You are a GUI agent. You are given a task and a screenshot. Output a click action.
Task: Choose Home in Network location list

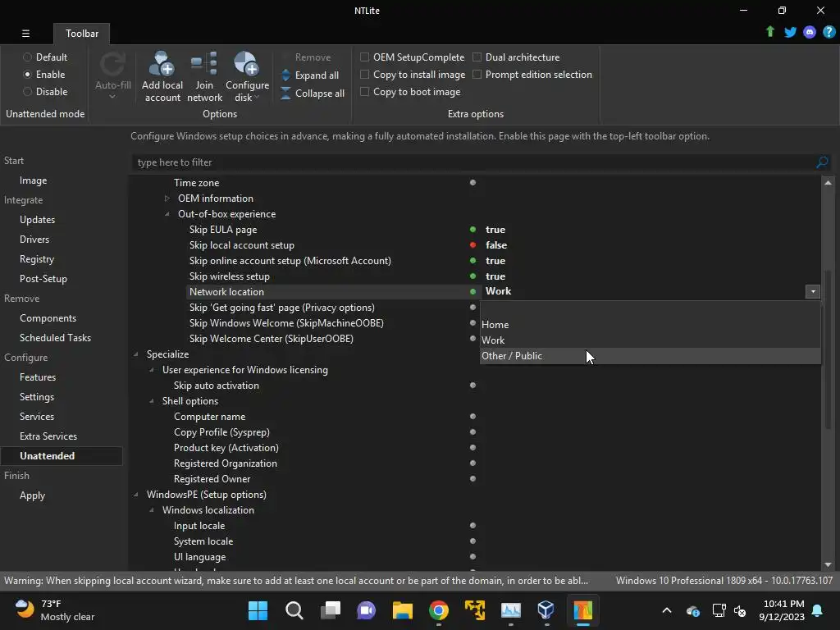click(650, 325)
